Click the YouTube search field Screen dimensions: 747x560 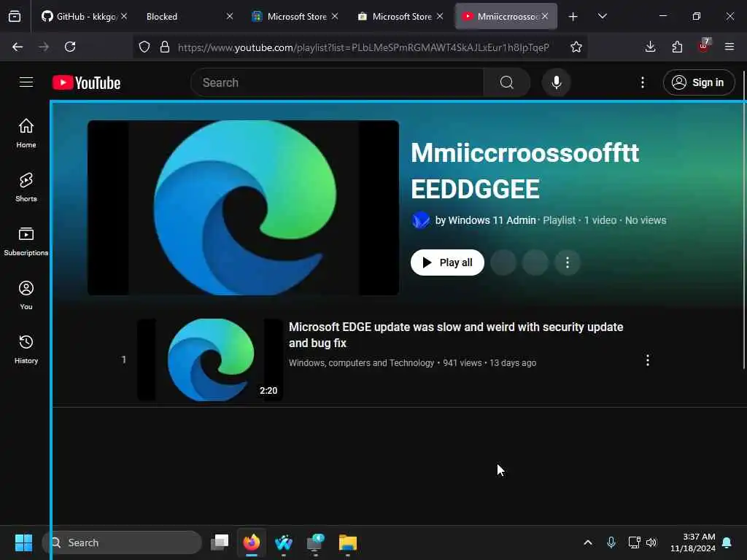click(337, 82)
